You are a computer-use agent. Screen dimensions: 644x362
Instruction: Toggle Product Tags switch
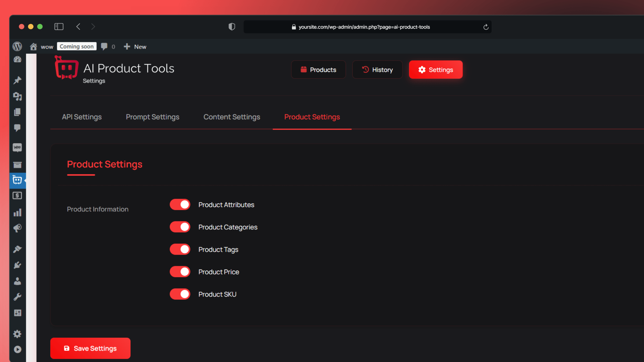coord(180,249)
